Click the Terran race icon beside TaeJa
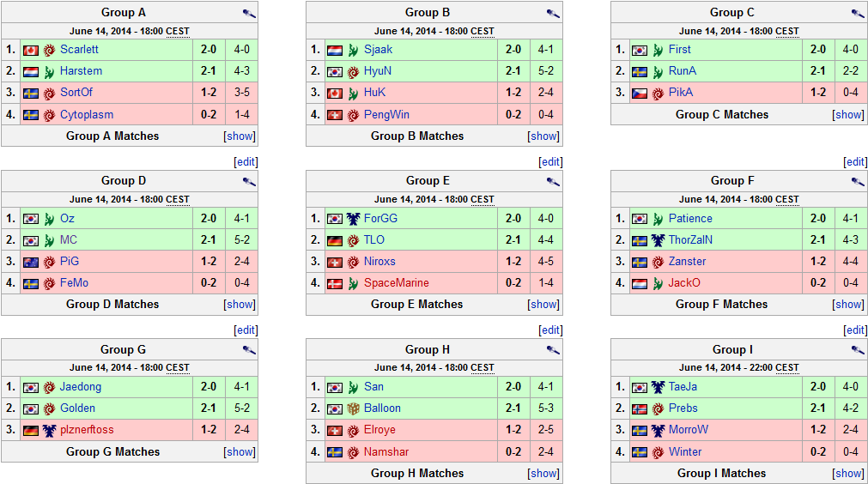The image size is (868, 484). 659,388
